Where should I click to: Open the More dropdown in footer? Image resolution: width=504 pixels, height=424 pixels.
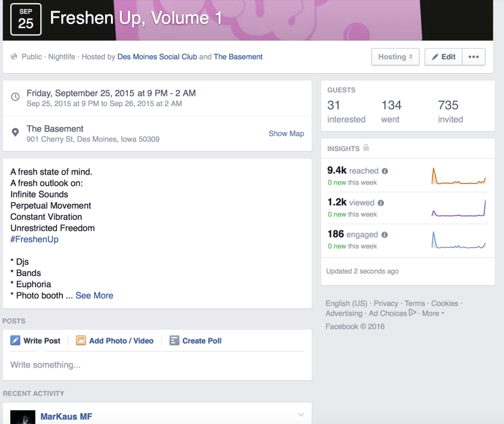point(433,314)
